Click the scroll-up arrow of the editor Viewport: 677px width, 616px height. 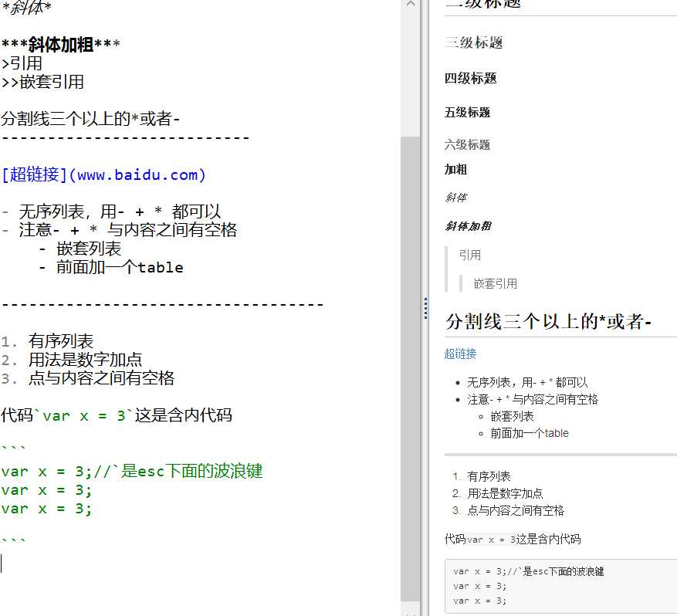click(x=410, y=4)
